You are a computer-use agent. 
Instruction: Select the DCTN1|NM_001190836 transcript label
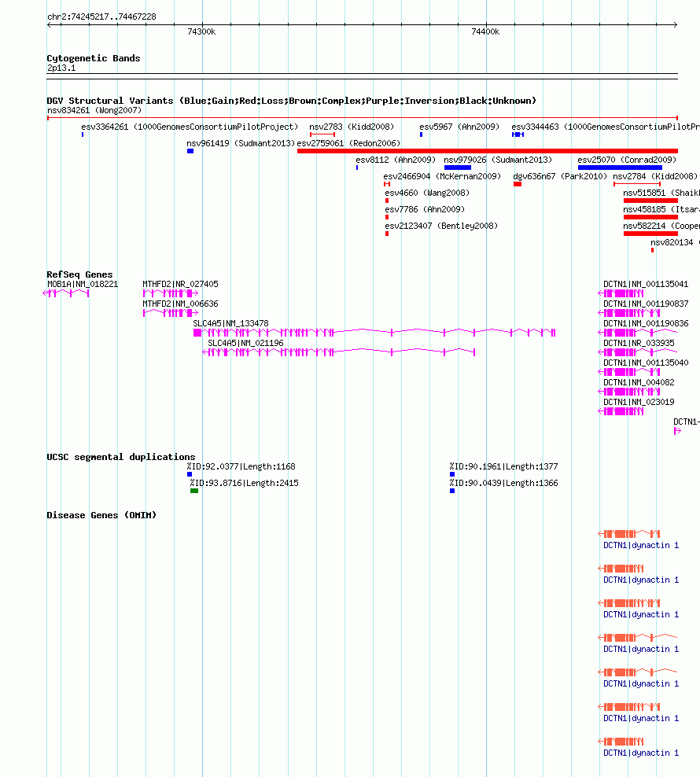[x=646, y=323]
